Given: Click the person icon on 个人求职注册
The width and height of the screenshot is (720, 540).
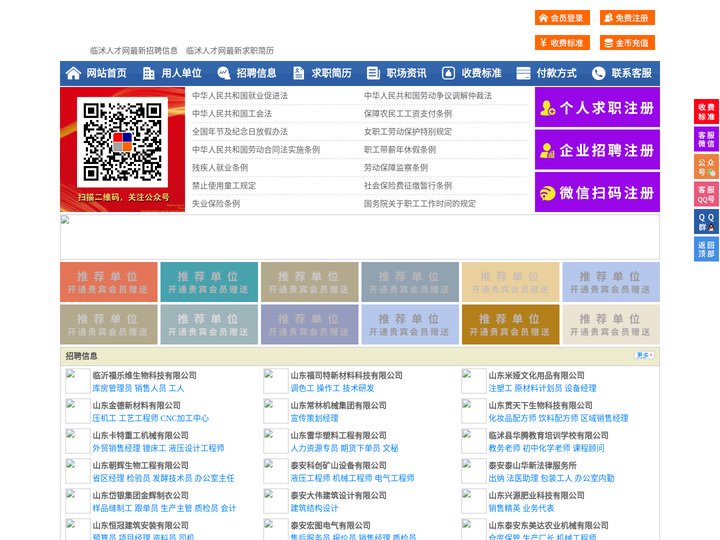Looking at the screenshot, I should (x=547, y=108).
